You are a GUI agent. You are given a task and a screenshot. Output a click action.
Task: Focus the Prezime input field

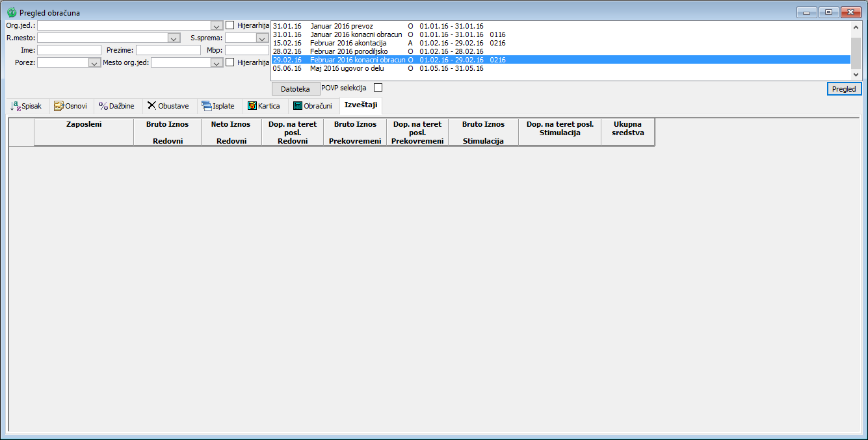(x=168, y=50)
